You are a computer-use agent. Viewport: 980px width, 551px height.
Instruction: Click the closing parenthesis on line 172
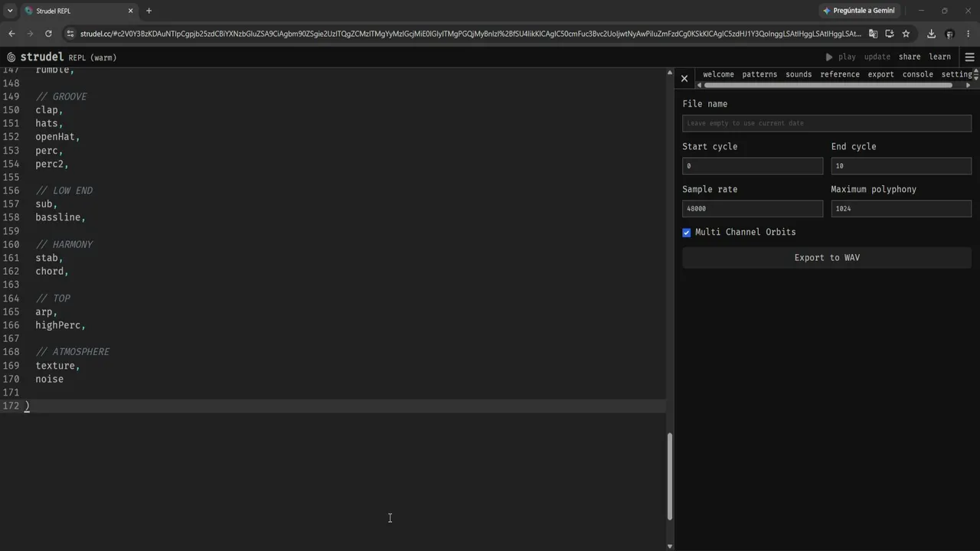27,406
